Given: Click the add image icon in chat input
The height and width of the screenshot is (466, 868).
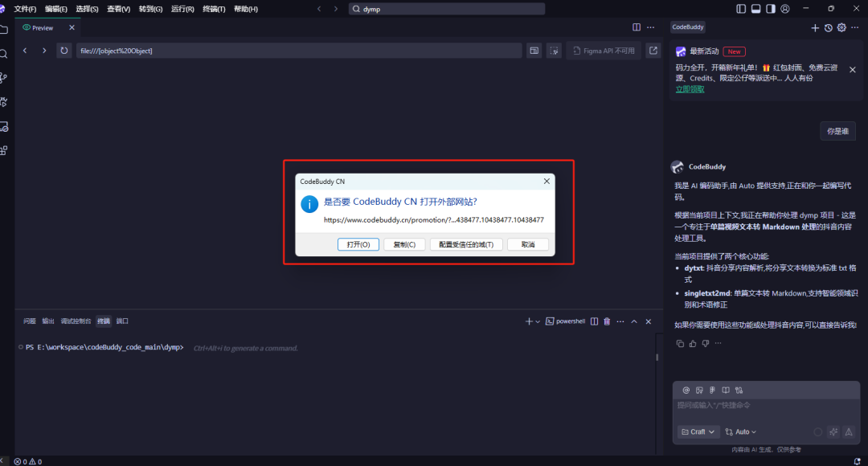Looking at the screenshot, I should click(x=699, y=390).
